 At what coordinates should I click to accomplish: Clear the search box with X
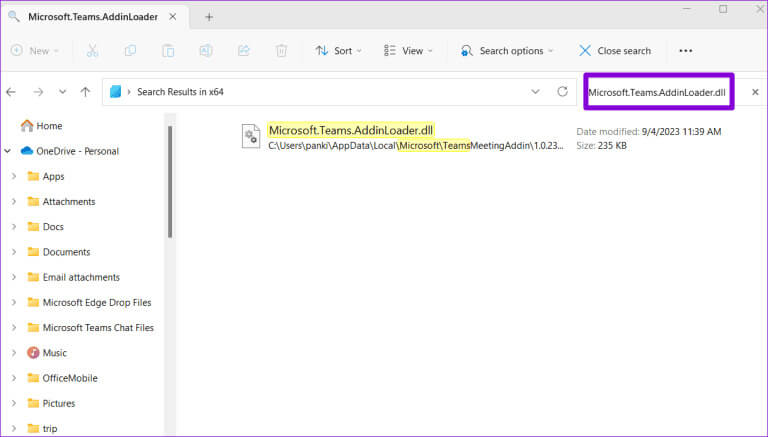755,92
